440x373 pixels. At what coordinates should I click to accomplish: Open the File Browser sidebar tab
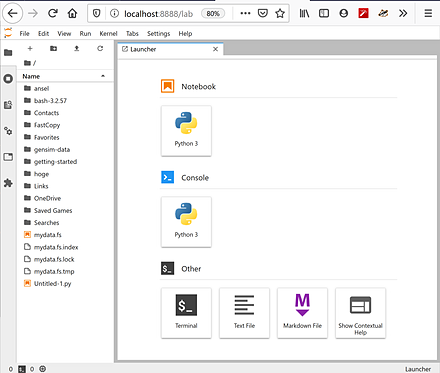(8, 53)
